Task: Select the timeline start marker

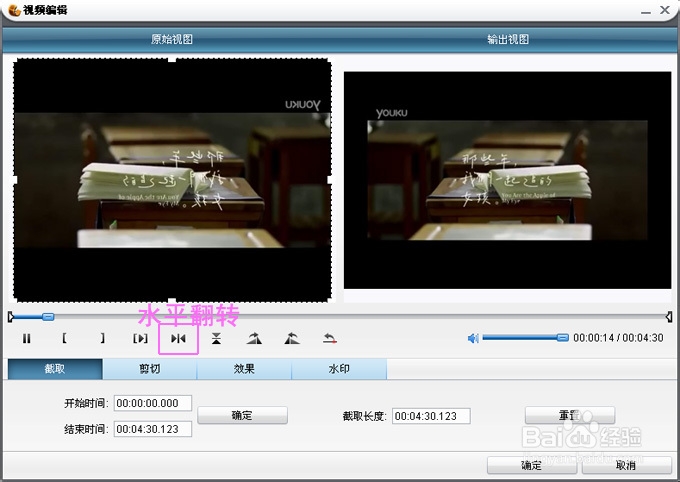Action: 10,317
